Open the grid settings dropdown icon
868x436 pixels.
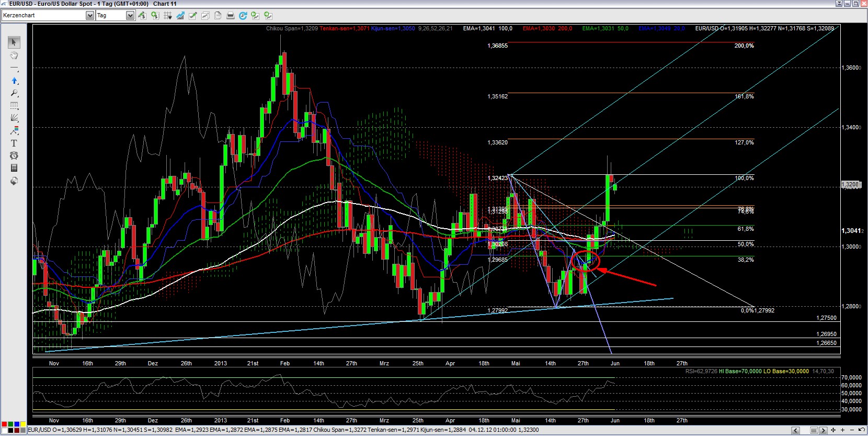tap(168, 16)
